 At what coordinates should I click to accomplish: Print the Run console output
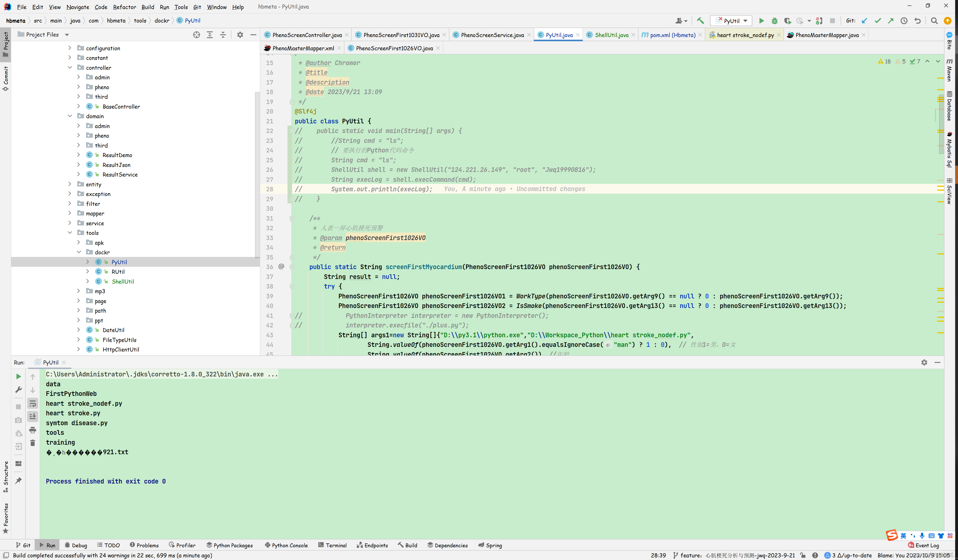pyautogui.click(x=33, y=430)
